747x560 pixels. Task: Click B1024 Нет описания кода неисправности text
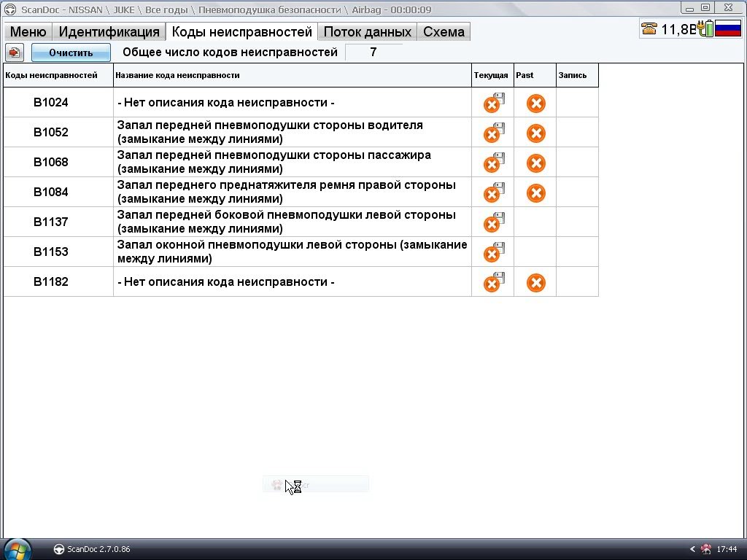coord(226,102)
